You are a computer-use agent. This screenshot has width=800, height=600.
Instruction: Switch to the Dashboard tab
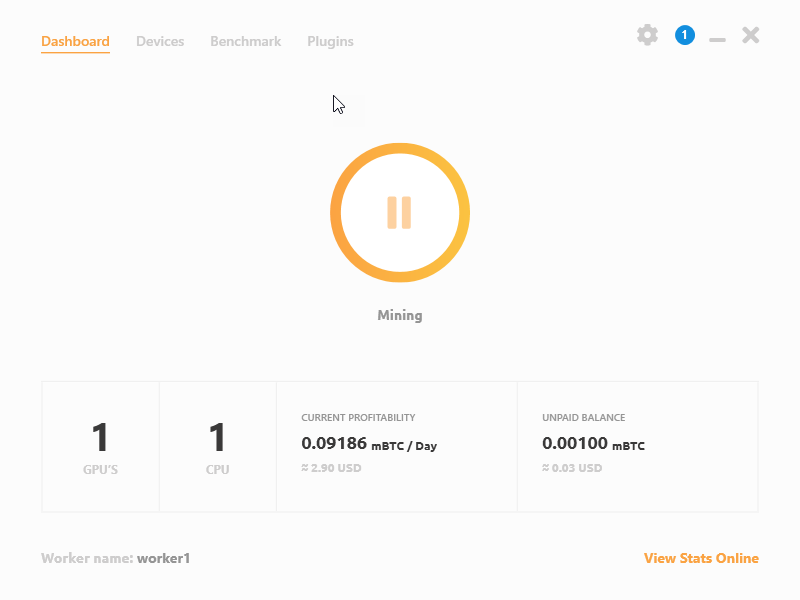pos(75,41)
